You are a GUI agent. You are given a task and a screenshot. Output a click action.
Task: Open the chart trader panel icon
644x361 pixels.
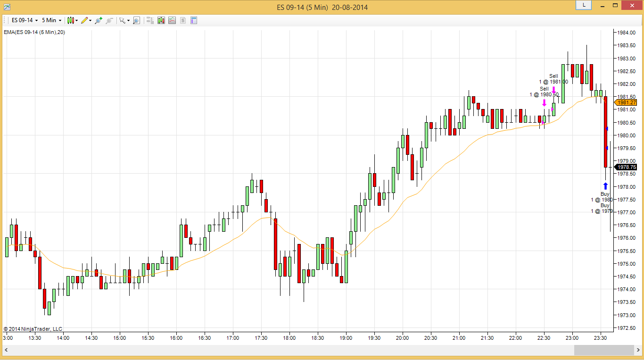click(x=150, y=20)
